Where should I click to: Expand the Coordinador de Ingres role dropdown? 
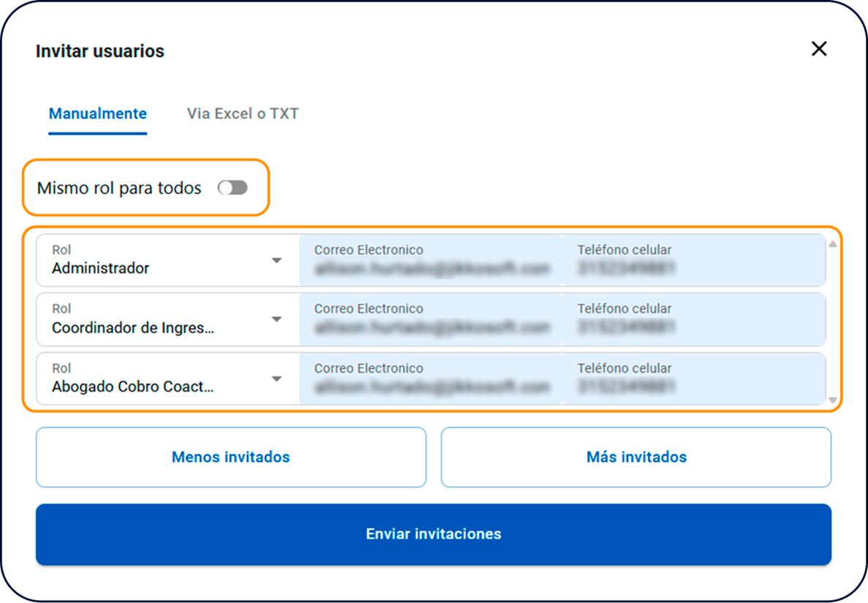pos(161,320)
